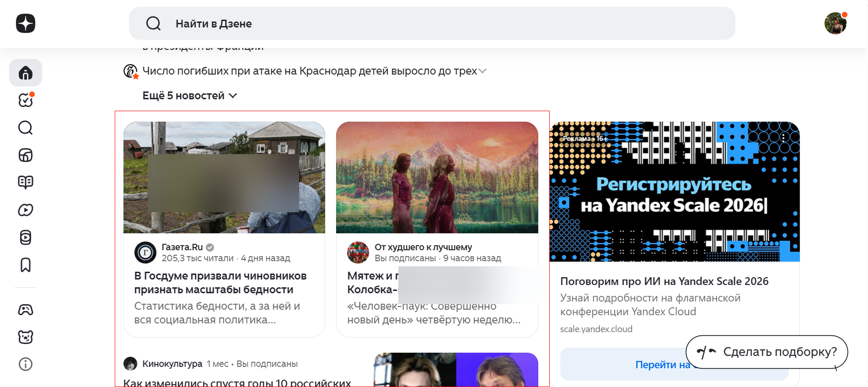Open the Dzen star logo
868x387 pixels.
(26, 23)
